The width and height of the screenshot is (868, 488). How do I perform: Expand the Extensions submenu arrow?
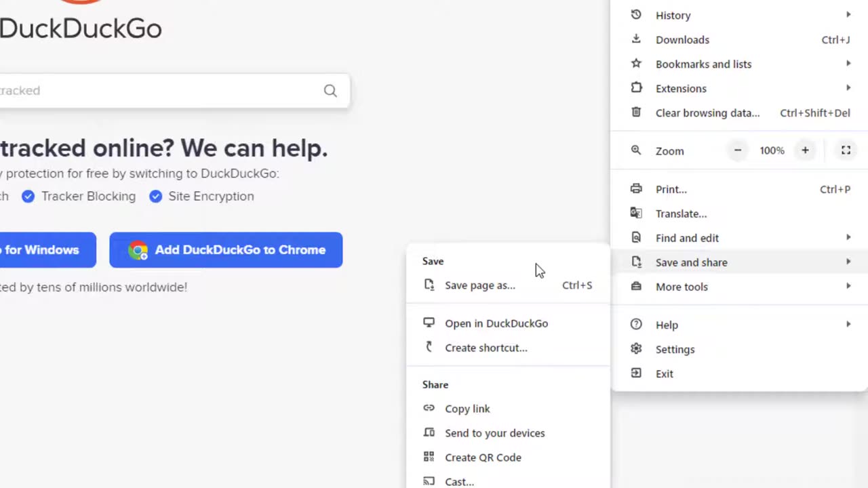(848, 88)
